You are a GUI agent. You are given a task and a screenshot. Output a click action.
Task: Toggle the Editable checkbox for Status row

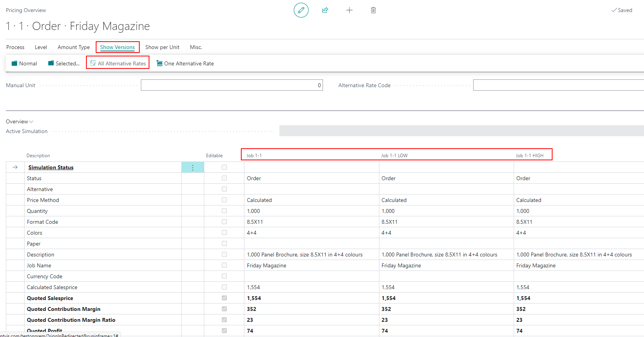click(224, 178)
